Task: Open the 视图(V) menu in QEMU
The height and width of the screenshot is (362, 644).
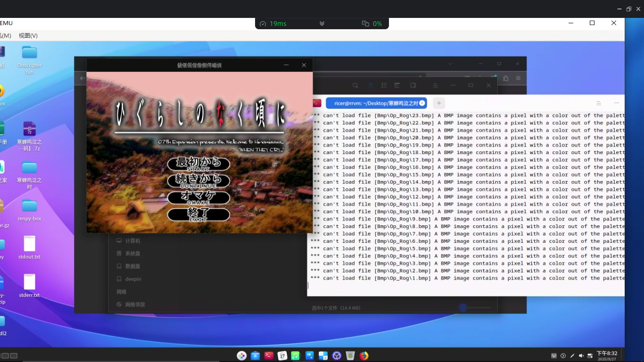Action: (x=28, y=36)
